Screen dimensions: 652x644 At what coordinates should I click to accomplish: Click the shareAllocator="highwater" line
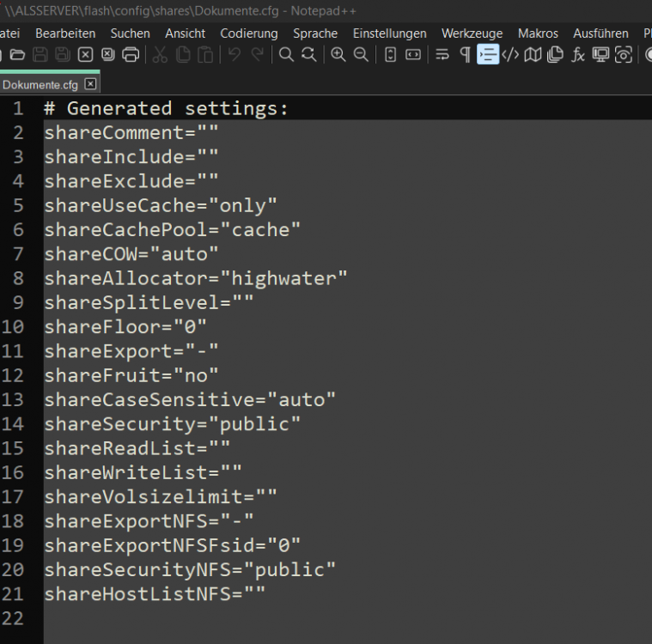tap(196, 278)
